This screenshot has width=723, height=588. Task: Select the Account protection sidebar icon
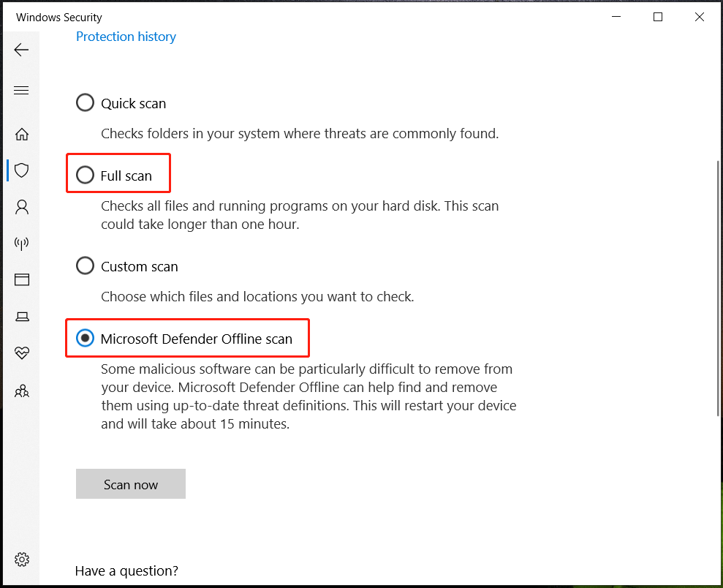21,207
